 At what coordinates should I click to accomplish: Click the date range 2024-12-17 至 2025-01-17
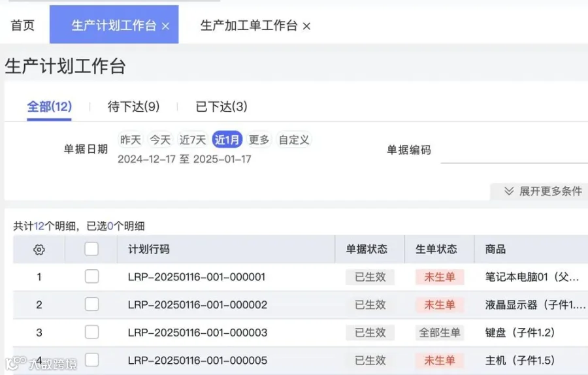pyautogui.click(x=184, y=159)
